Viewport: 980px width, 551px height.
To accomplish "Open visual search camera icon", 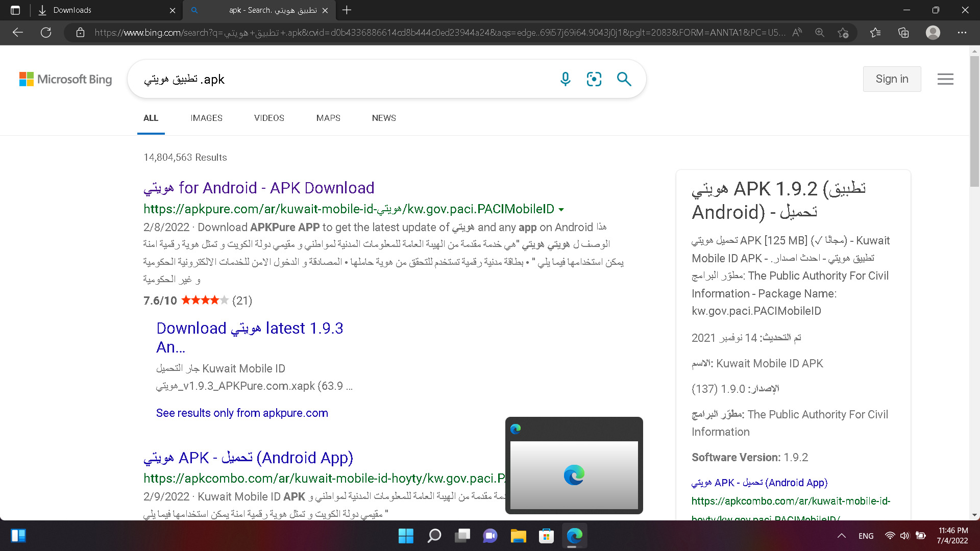I will pos(594,79).
